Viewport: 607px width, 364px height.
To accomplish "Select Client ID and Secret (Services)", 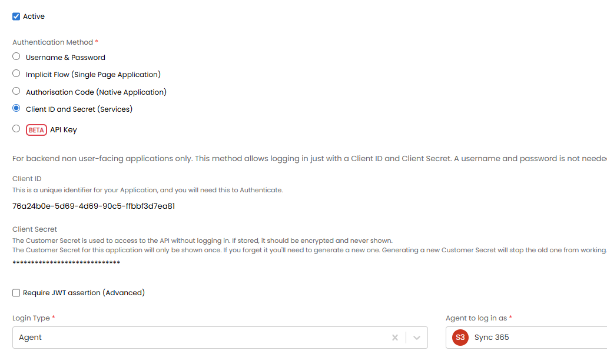I will point(16,109).
